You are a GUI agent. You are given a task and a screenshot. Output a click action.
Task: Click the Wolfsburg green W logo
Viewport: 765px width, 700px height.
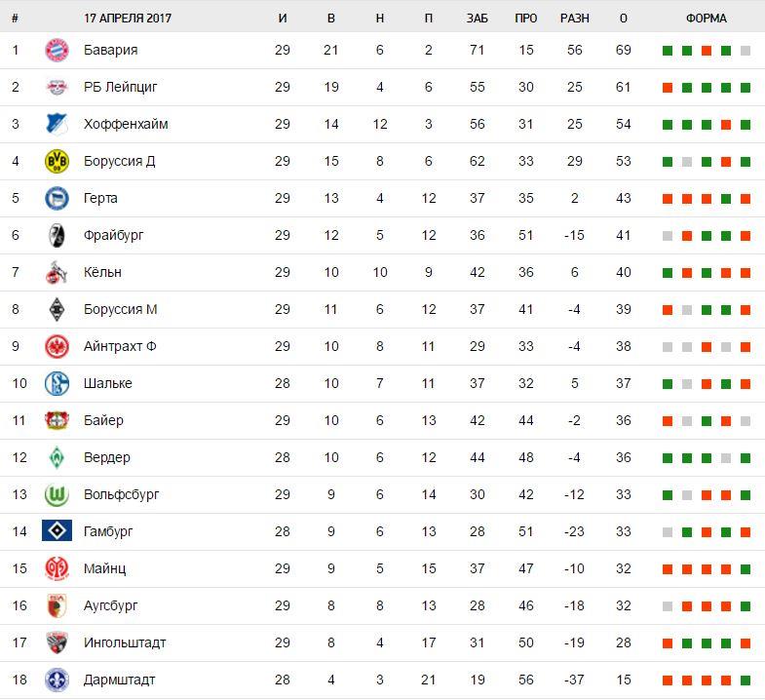tap(57, 495)
